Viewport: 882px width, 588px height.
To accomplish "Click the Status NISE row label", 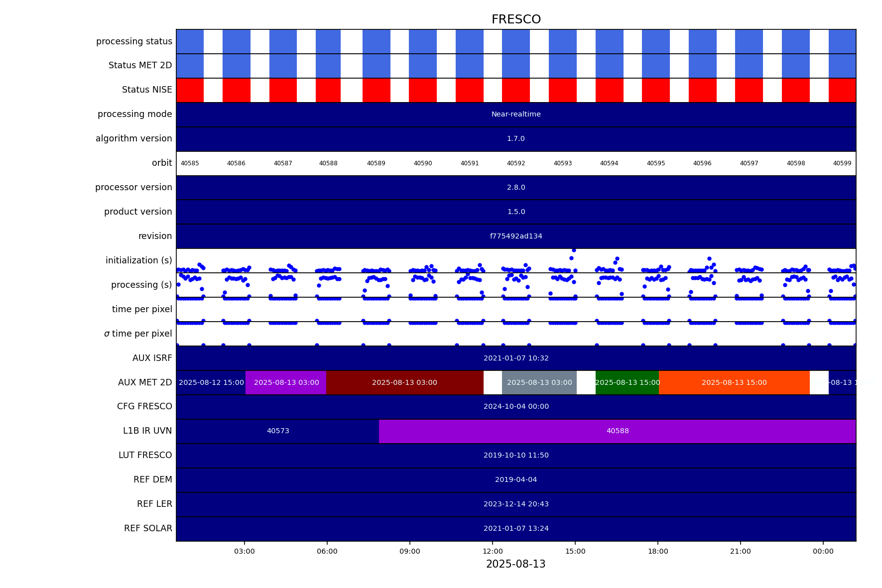I will pyautogui.click(x=147, y=90).
